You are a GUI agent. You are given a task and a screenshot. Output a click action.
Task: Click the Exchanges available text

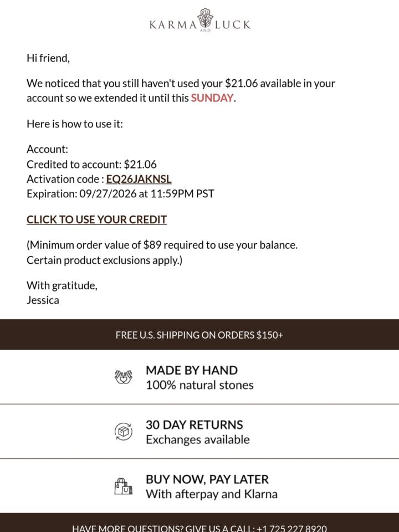198,439
